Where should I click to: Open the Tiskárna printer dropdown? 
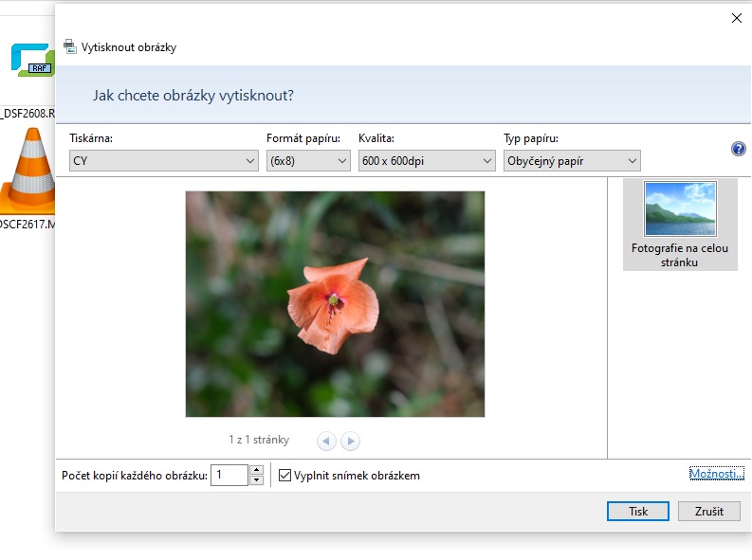click(x=163, y=161)
